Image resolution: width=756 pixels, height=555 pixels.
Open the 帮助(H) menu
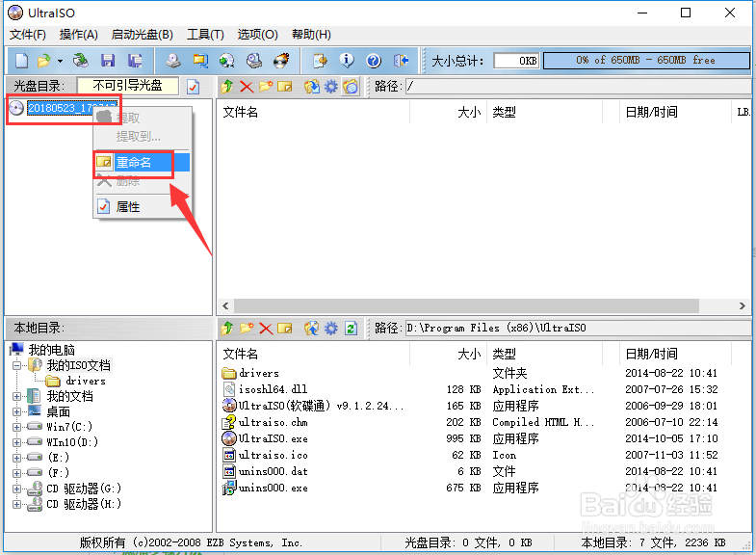(311, 35)
